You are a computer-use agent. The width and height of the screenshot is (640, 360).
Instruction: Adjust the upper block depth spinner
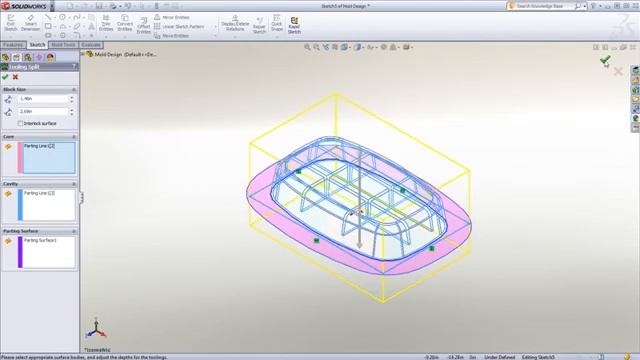click(72, 99)
